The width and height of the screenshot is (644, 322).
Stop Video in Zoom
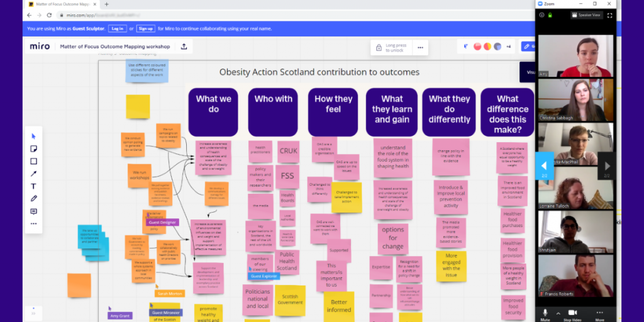pyautogui.click(x=572, y=314)
